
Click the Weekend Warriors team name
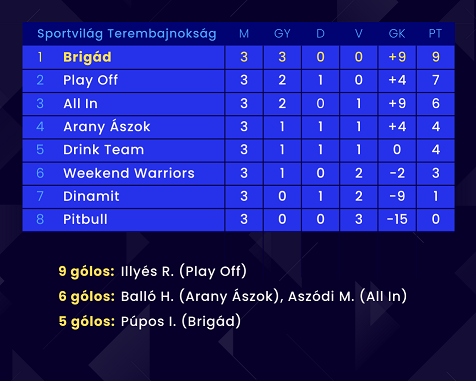[x=129, y=173]
